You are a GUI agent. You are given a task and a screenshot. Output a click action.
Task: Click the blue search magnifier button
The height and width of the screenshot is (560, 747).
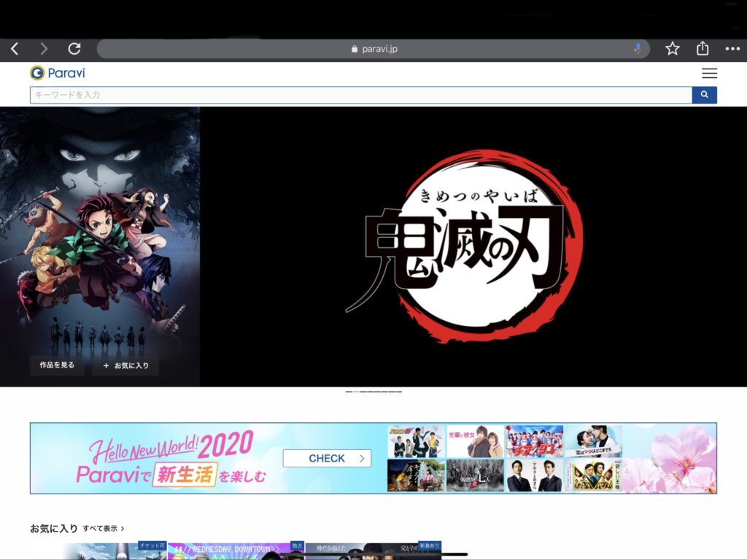click(x=704, y=95)
